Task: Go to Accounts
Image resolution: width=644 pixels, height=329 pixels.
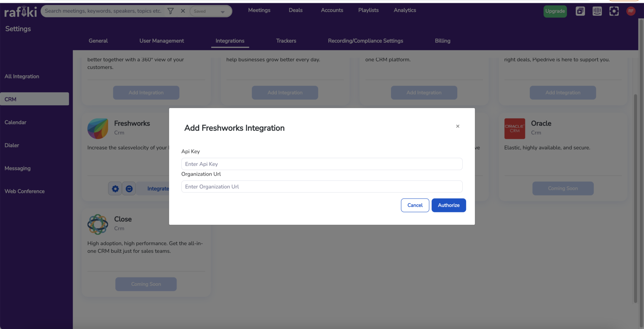Action: tap(332, 10)
